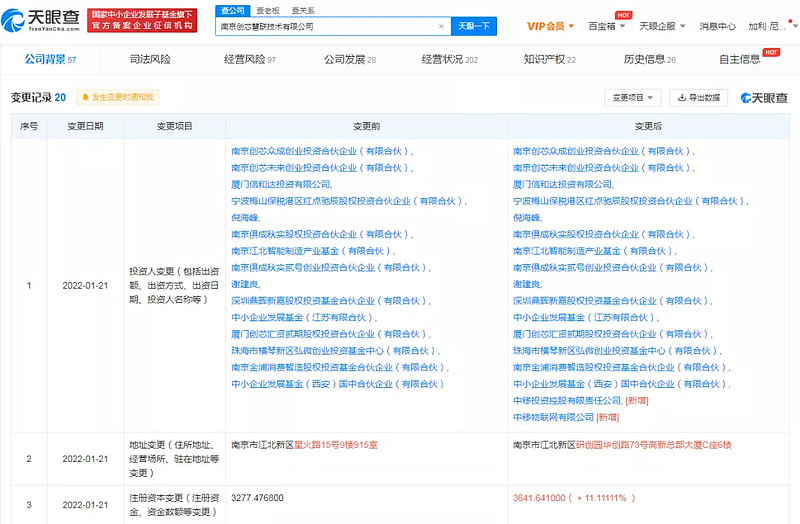Open newly added 中移投资控股有限责任公司 link
800x524 pixels.
[x=567, y=401]
